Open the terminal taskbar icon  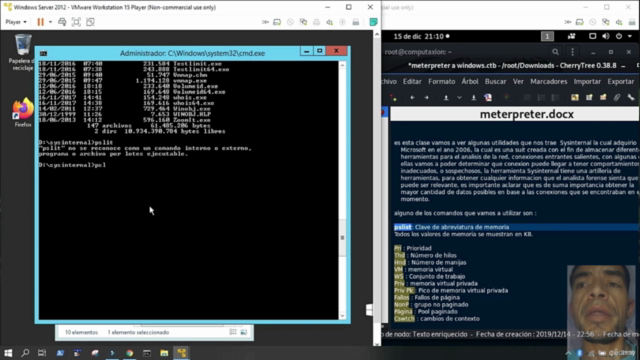click(x=147, y=353)
